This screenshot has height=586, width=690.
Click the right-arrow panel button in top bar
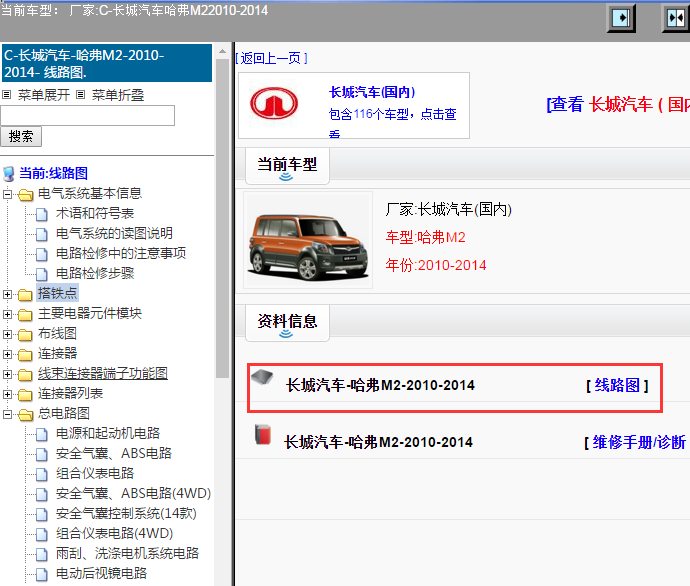(621, 18)
